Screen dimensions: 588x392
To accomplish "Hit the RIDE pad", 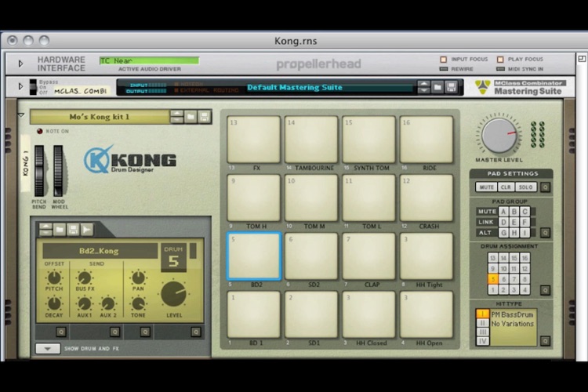I will [426, 140].
